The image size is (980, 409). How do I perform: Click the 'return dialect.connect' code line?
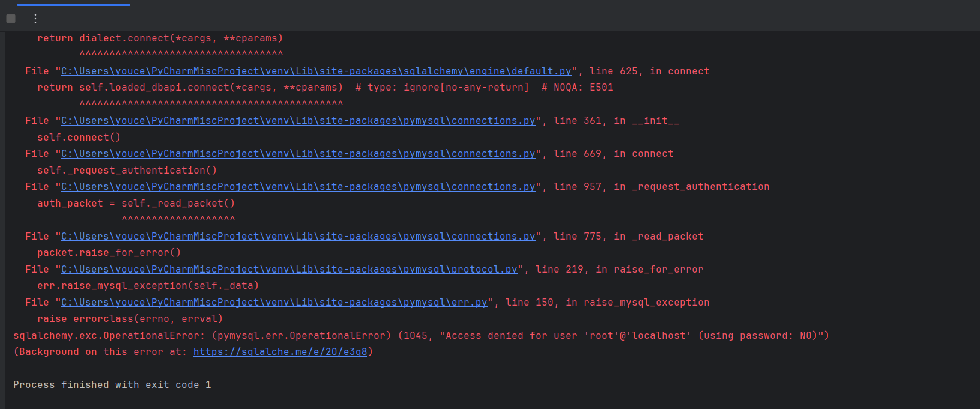(160, 38)
